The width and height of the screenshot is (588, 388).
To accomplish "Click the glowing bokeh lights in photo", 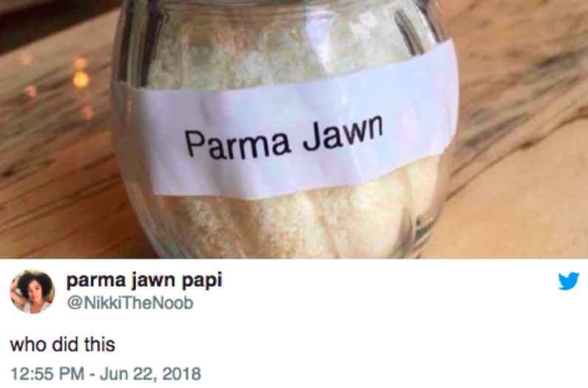I will point(79,78).
